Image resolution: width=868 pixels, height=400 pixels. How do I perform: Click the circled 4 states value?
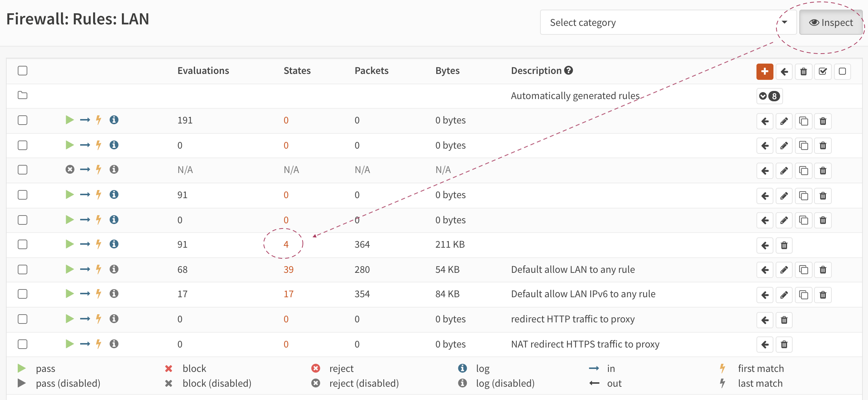(x=286, y=244)
